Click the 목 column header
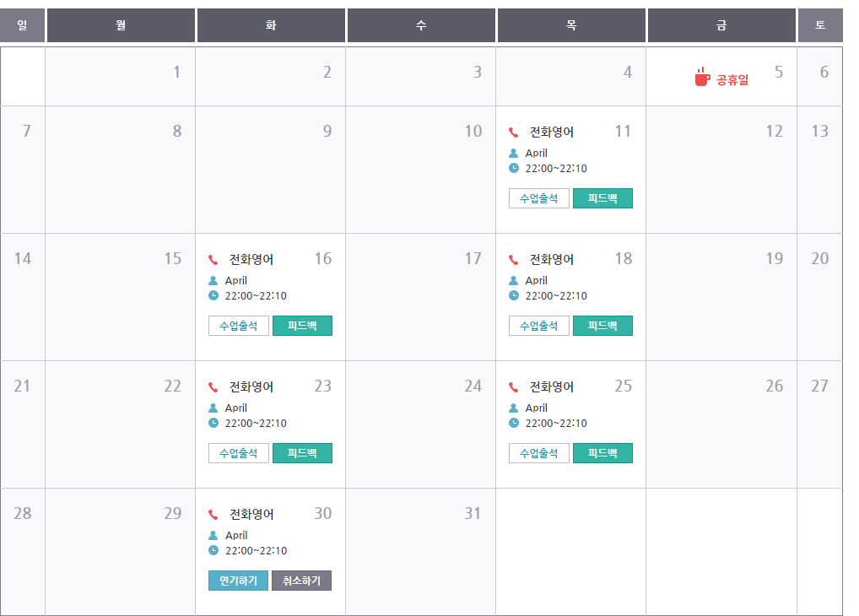 coord(571,25)
